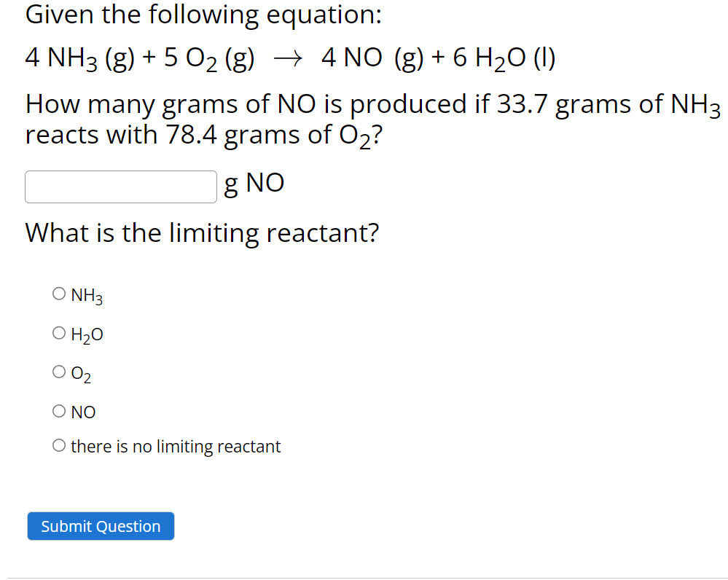The image size is (728, 580).
Task: Mark NH3 as the limiting reactant
Action: tap(58, 293)
